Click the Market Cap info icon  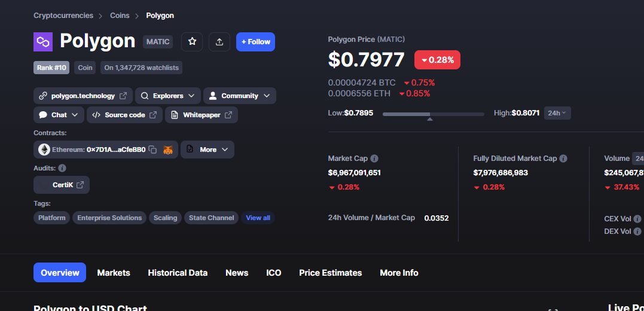pos(374,158)
